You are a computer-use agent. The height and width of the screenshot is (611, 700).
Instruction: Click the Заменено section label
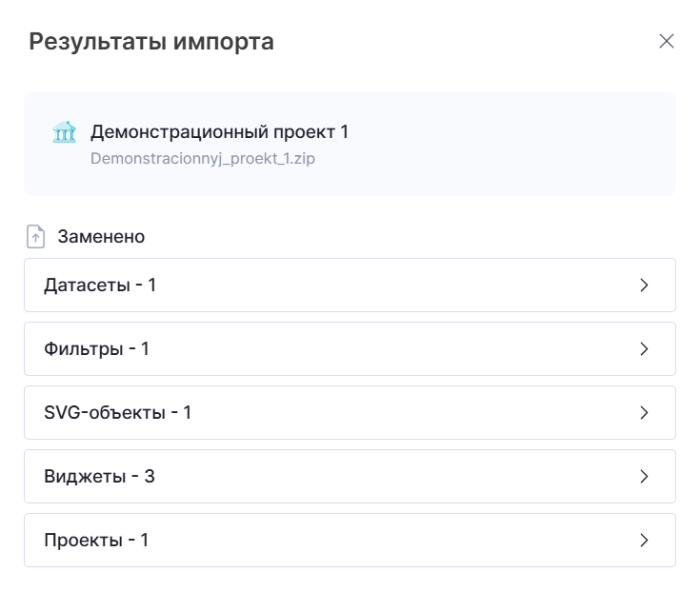point(101,236)
